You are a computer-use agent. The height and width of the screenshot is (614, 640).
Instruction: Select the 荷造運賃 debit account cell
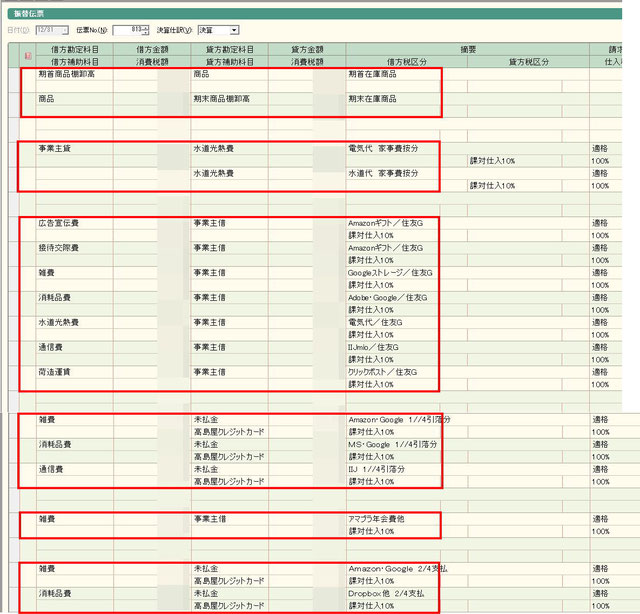(x=75, y=372)
